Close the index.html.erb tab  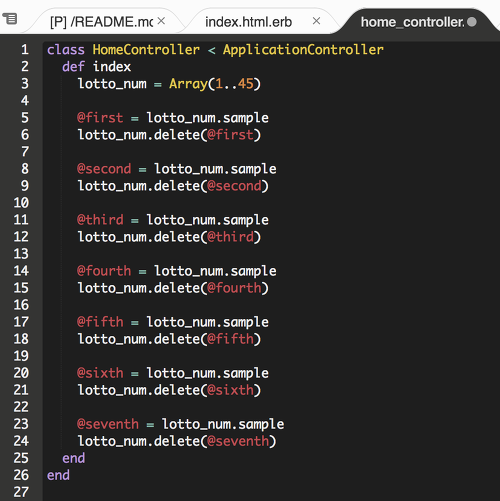pos(317,21)
